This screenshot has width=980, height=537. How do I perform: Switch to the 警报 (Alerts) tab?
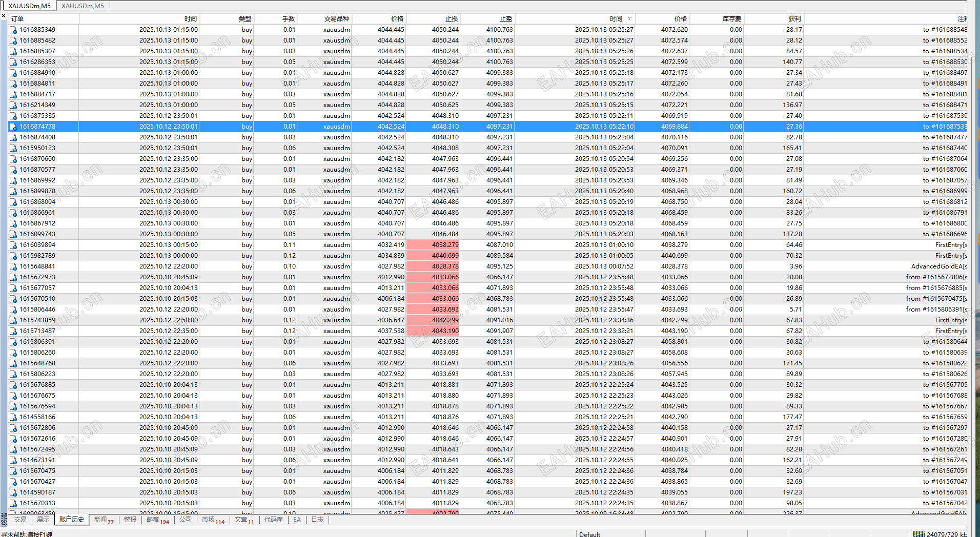130,520
